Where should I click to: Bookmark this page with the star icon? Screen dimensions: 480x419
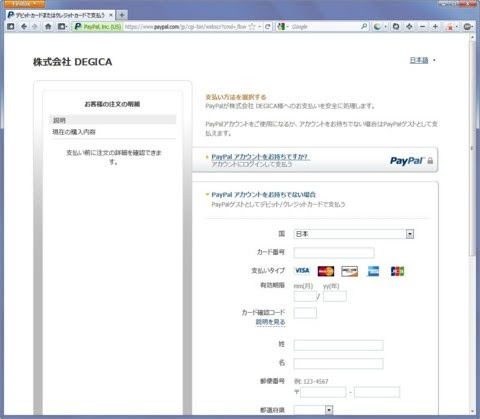[252, 27]
